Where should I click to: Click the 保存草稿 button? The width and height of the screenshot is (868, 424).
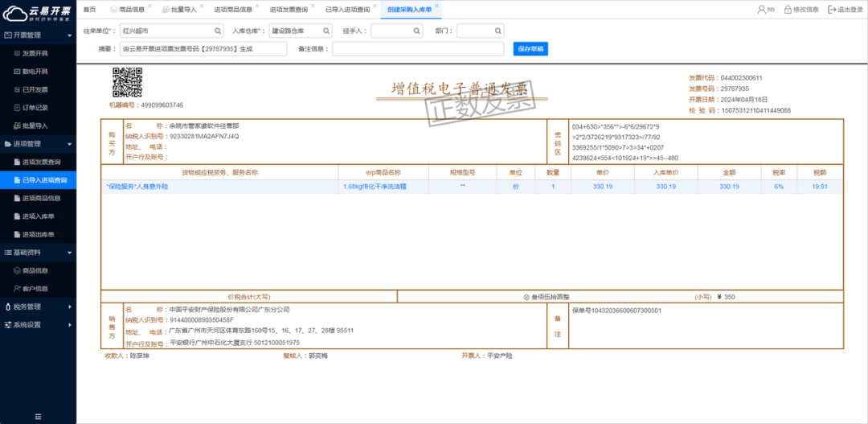pos(530,49)
